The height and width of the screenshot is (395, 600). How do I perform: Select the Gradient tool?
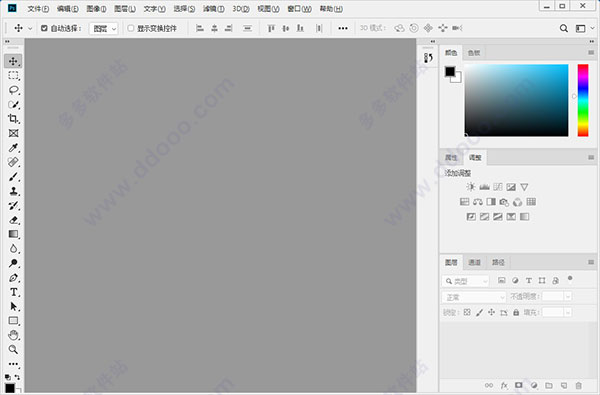tap(13, 234)
